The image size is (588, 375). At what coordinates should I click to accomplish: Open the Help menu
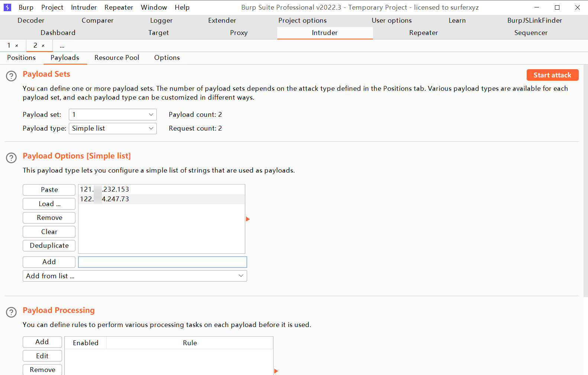click(x=182, y=7)
